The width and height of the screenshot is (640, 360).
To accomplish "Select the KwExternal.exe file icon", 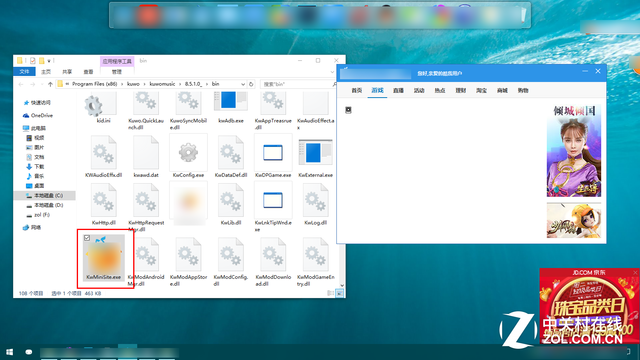I will tap(316, 153).
